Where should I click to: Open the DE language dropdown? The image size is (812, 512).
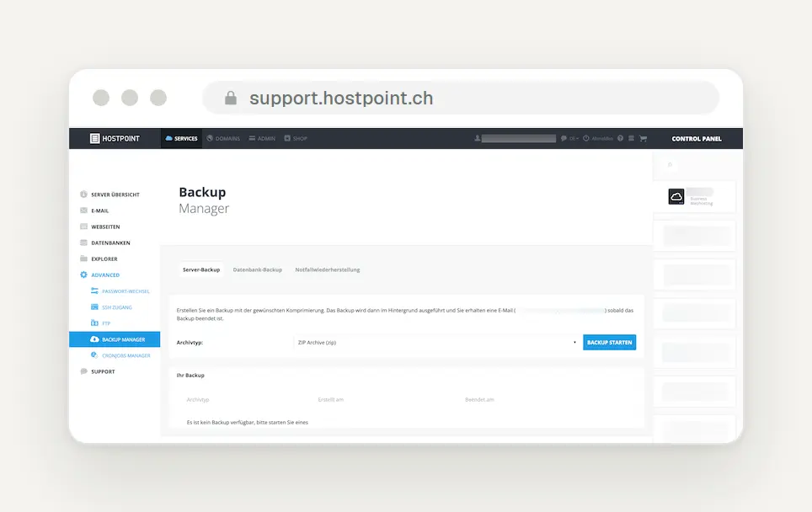point(569,138)
